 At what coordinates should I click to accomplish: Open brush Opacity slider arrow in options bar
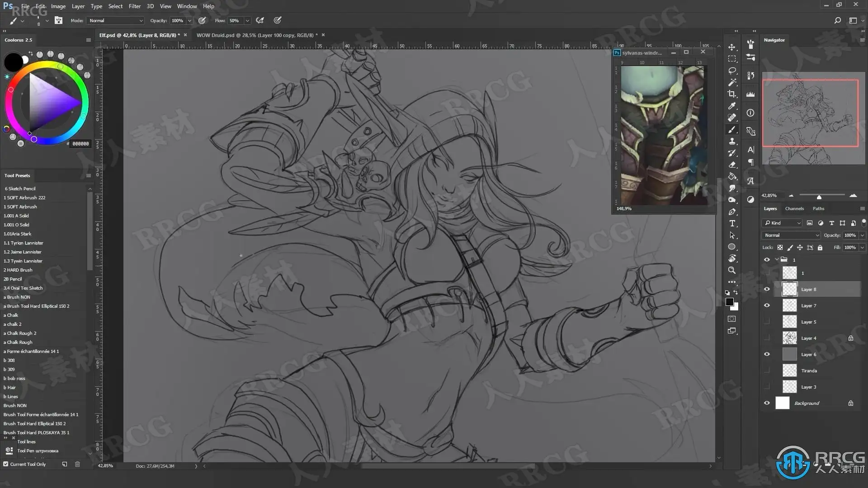pyautogui.click(x=189, y=20)
